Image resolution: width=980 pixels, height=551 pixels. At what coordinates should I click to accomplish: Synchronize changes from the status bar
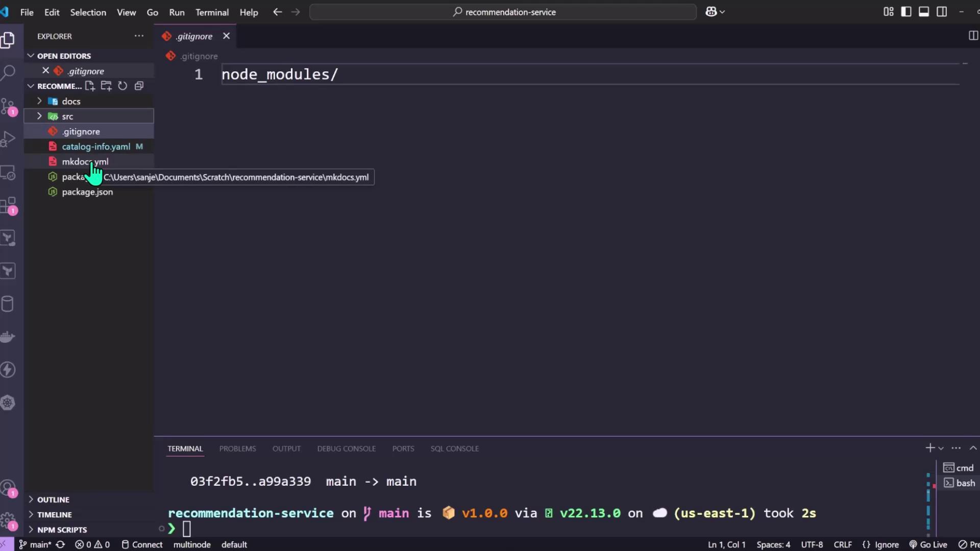pyautogui.click(x=60, y=544)
